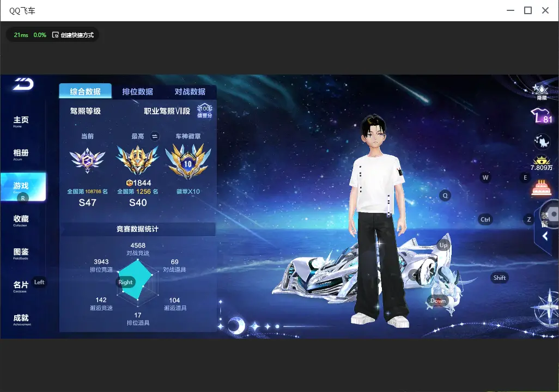Maximize the QQ飞车 window
Viewport: 559px width, 392px height.
[x=527, y=10]
